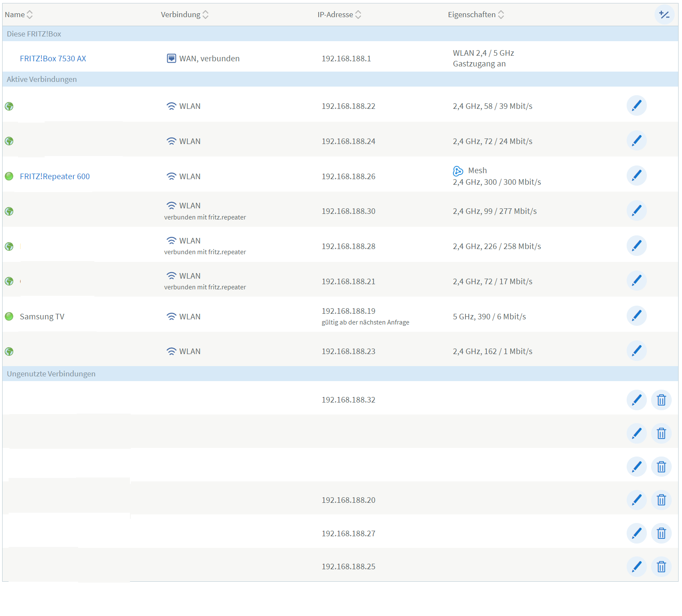The width and height of the screenshot is (682, 616).
Task: Click '2,4 GHz, 99 / 277 Mbit/s' value
Action: (x=495, y=211)
